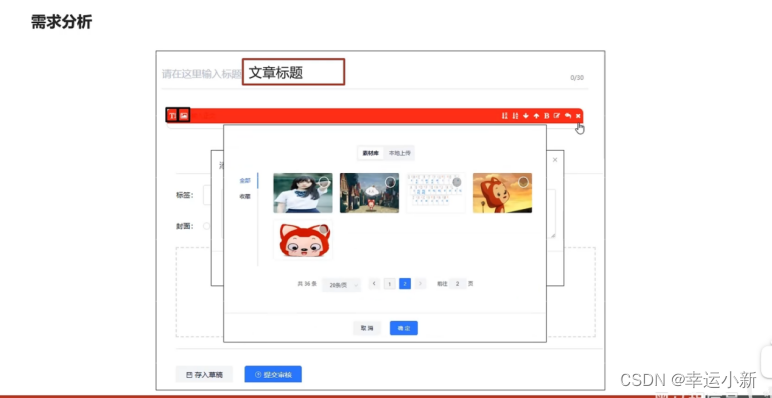Image resolution: width=772 pixels, height=398 pixels.
Task: Open the street scene with cloud thumbnail
Action: click(369, 193)
